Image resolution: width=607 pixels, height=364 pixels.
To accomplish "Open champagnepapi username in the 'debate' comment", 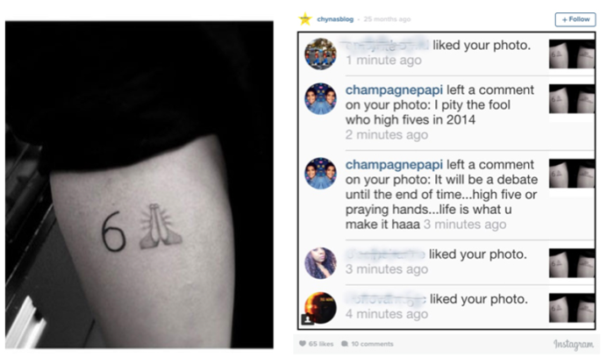I will pos(394,165).
